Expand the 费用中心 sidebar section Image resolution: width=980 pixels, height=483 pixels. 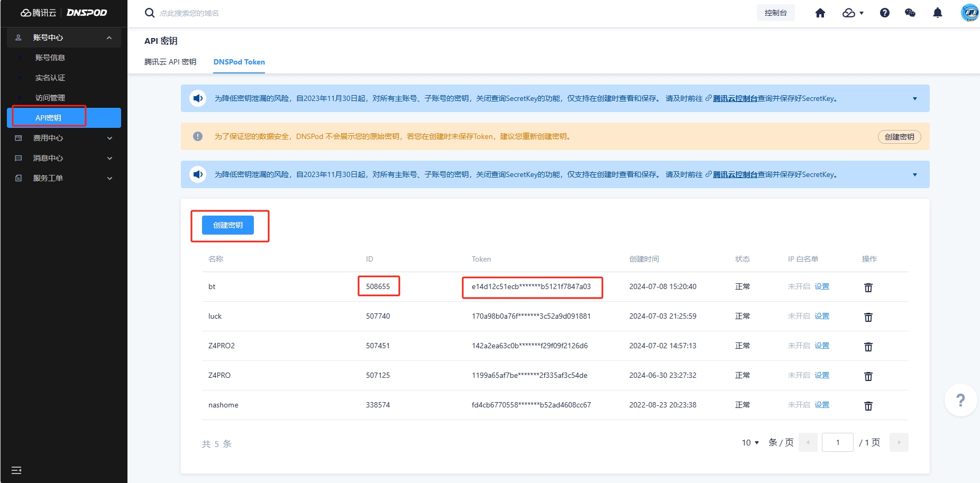pyautogui.click(x=63, y=138)
